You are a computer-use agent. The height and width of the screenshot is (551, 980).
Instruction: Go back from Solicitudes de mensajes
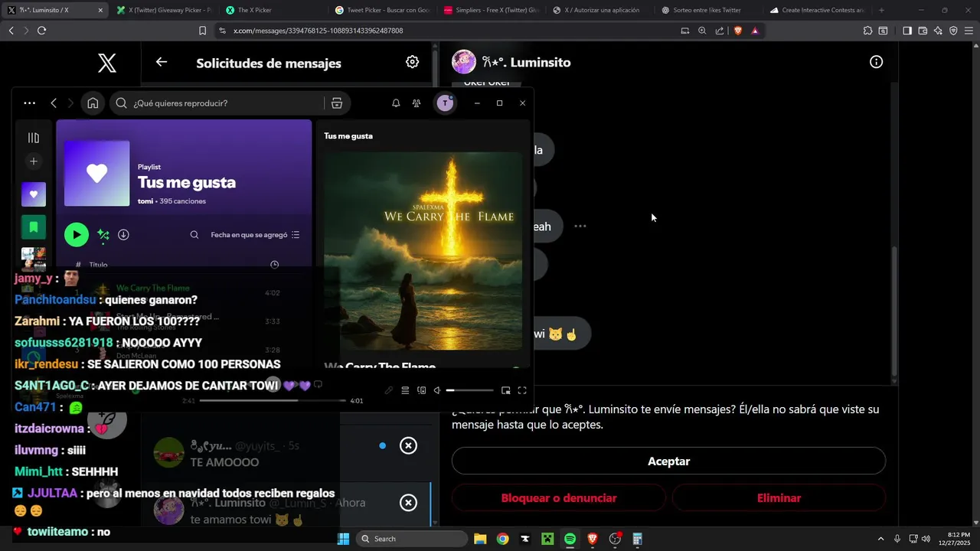pos(162,62)
